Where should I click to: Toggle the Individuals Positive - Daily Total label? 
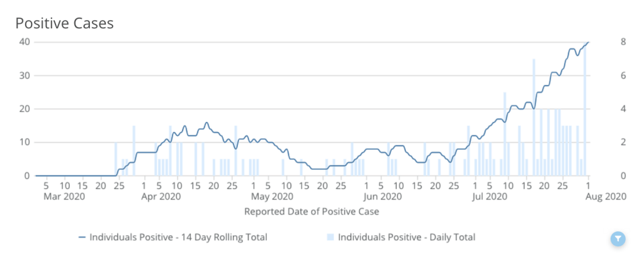tap(406, 238)
